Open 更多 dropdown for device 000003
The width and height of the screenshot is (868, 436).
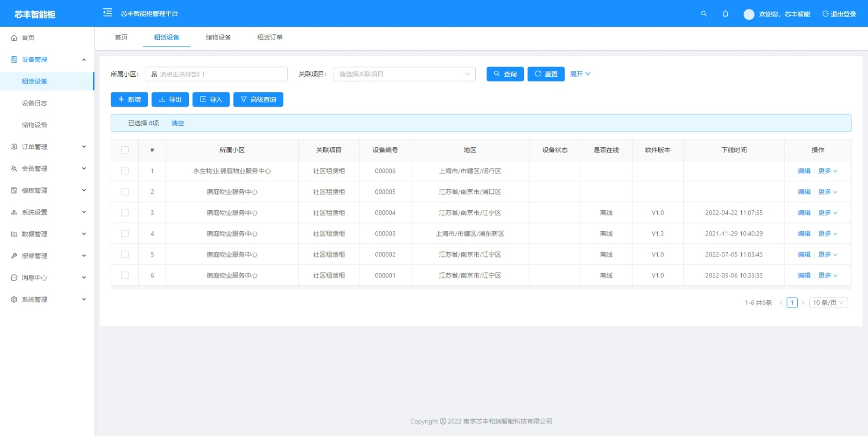[828, 234]
